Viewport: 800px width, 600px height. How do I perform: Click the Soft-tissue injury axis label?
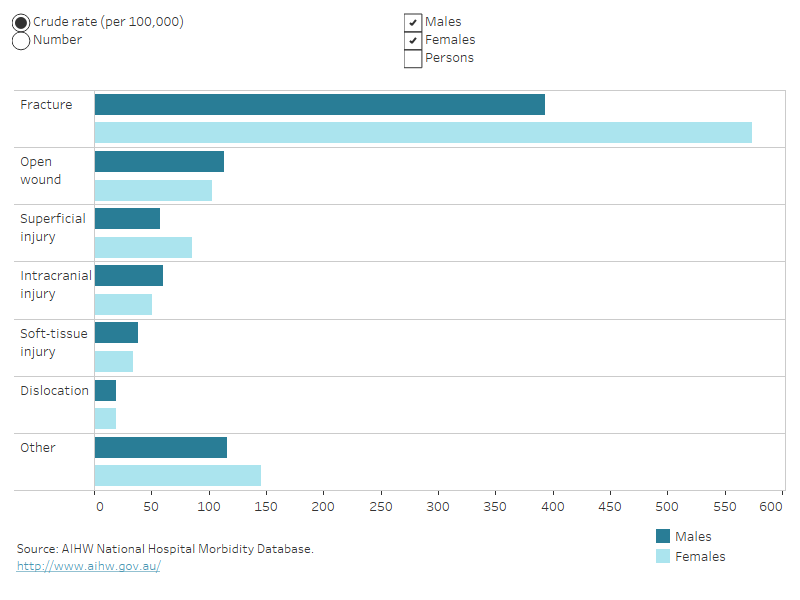(x=53, y=342)
